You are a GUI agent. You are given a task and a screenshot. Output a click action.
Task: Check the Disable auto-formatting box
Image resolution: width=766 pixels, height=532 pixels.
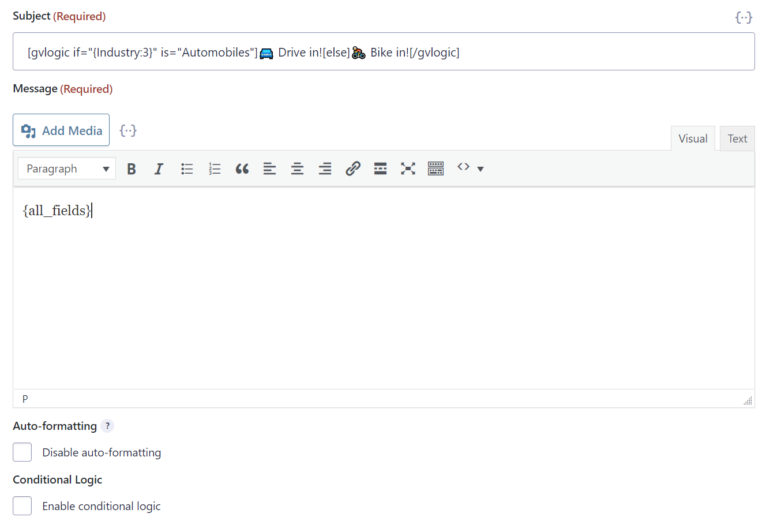[x=22, y=452]
